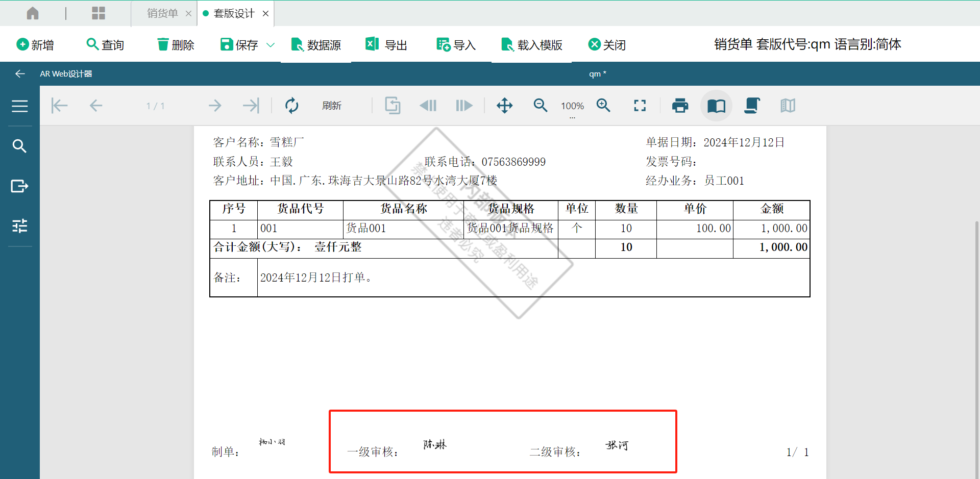Click 载入模版 button
The width and height of the screenshot is (980, 479).
[532, 45]
